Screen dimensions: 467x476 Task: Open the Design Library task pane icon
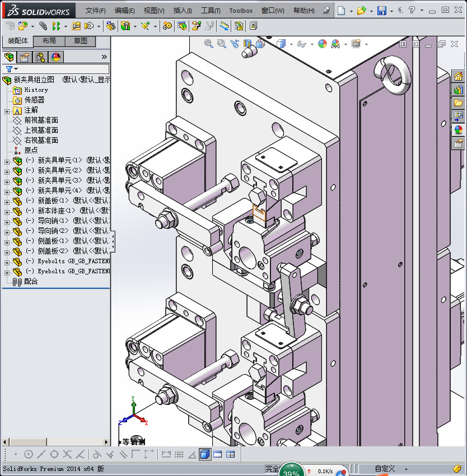458,90
